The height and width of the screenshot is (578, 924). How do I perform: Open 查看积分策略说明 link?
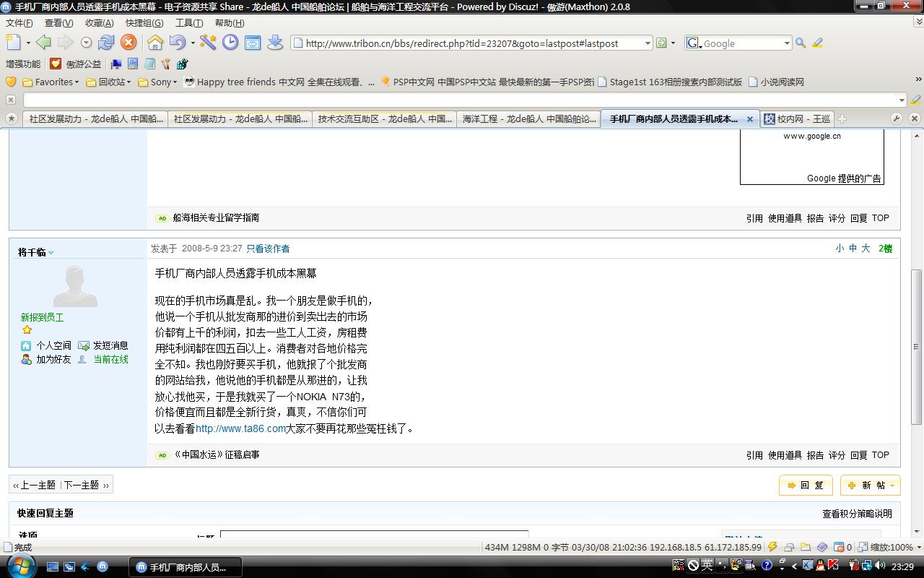tap(857, 514)
